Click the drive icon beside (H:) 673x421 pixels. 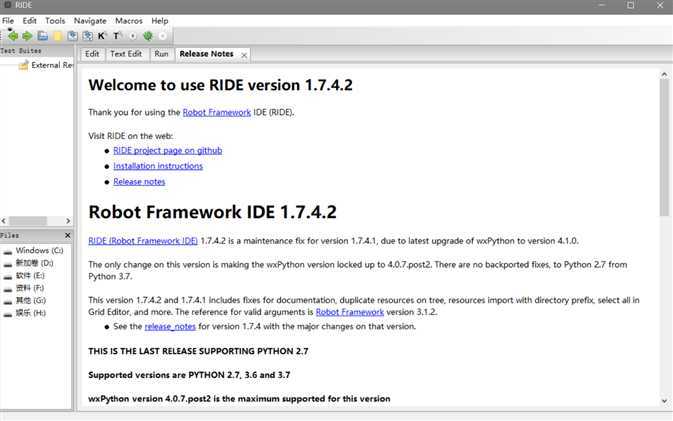click(x=8, y=313)
